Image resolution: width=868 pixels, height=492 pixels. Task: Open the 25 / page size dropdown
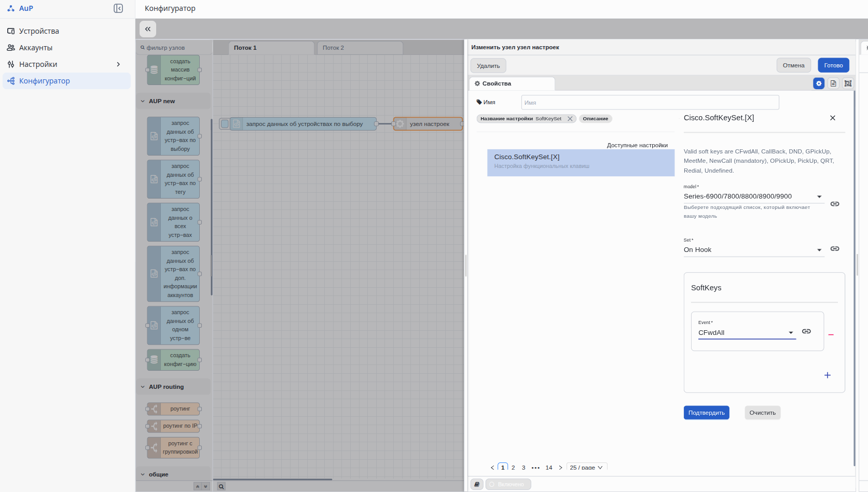click(x=587, y=468)
